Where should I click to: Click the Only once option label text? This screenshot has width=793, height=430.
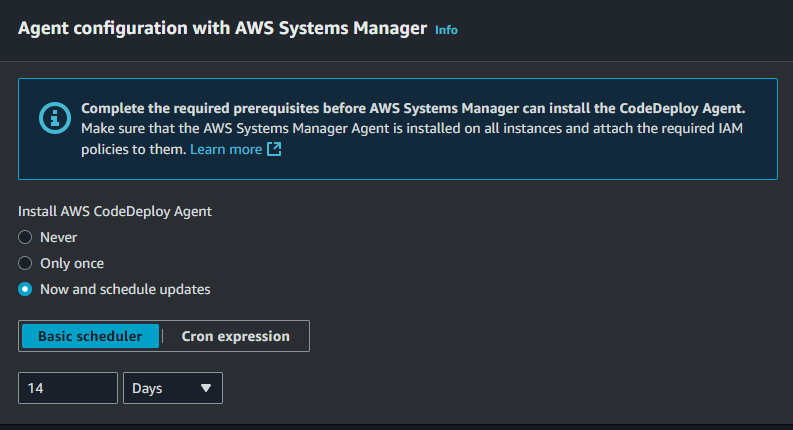click(72, 263)
